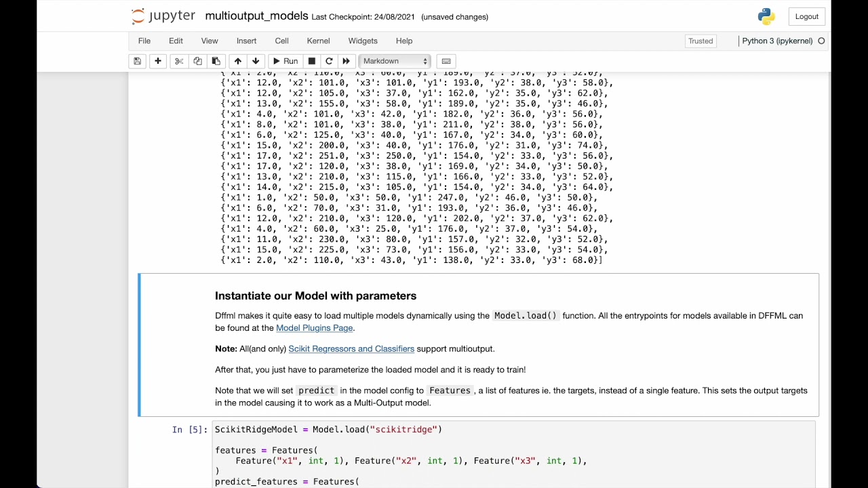Click the inline code word predict
868x488 pixels.
(317, 390)
